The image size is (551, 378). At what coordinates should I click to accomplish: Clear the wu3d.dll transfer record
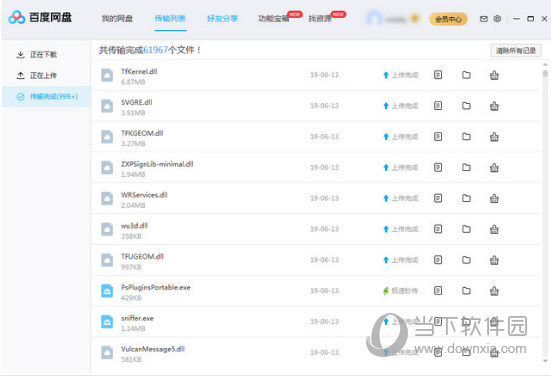494,229
